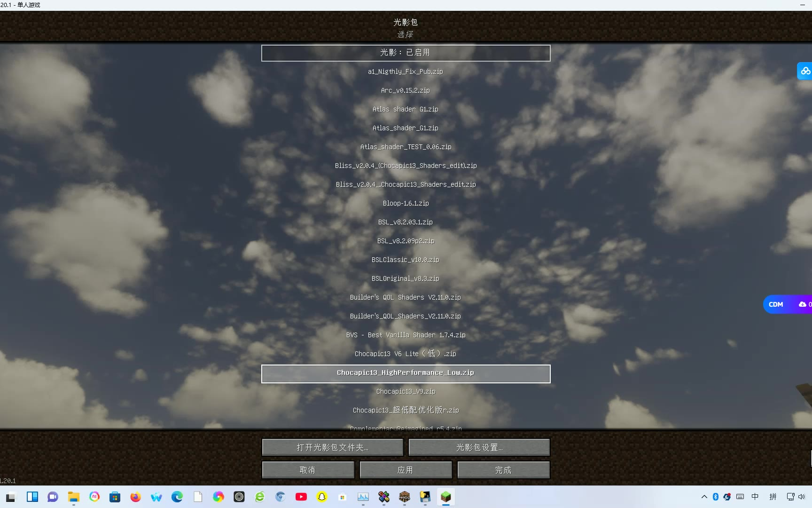Switch to Minecraft grass block taskbar icon
The image size is (812, 508).
click(446, 497)
